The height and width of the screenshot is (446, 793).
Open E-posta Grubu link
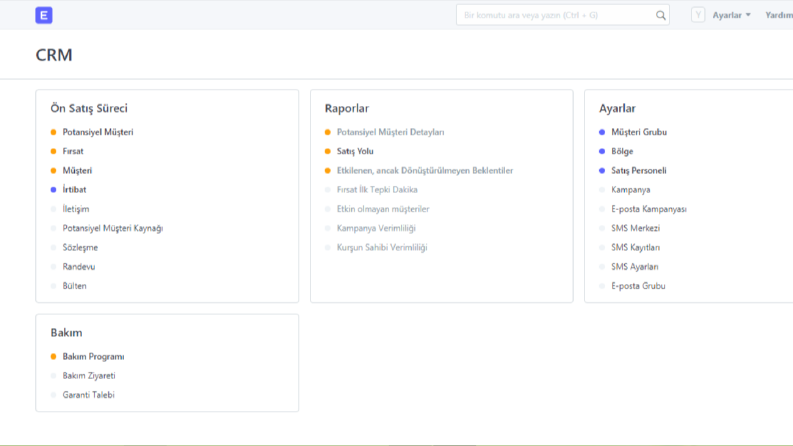[x=638, y=286]
